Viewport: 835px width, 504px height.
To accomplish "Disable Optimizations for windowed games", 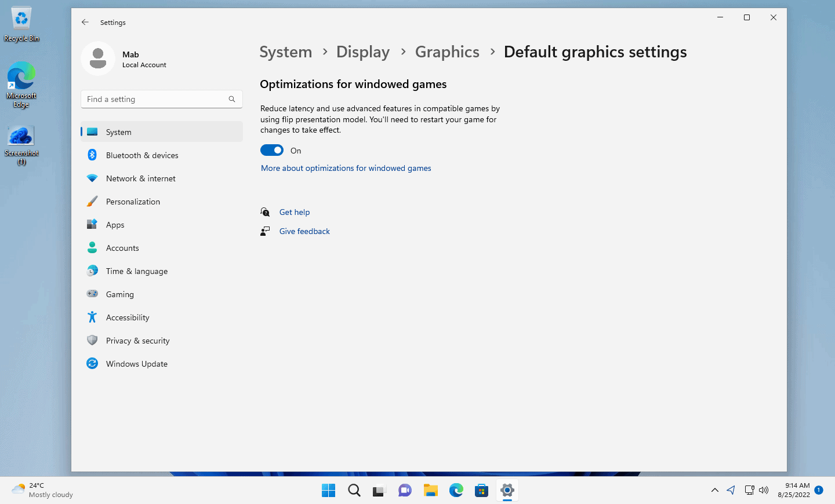I will click(x=271, y=150).
